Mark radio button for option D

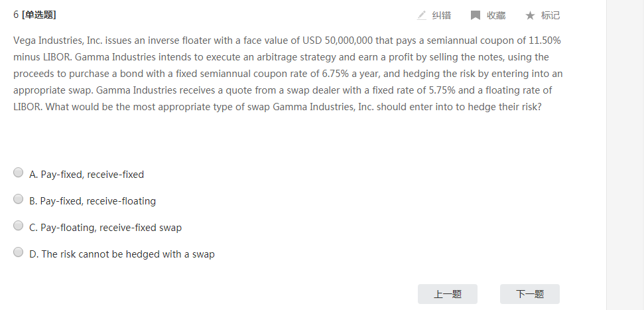tap(19, 253)
